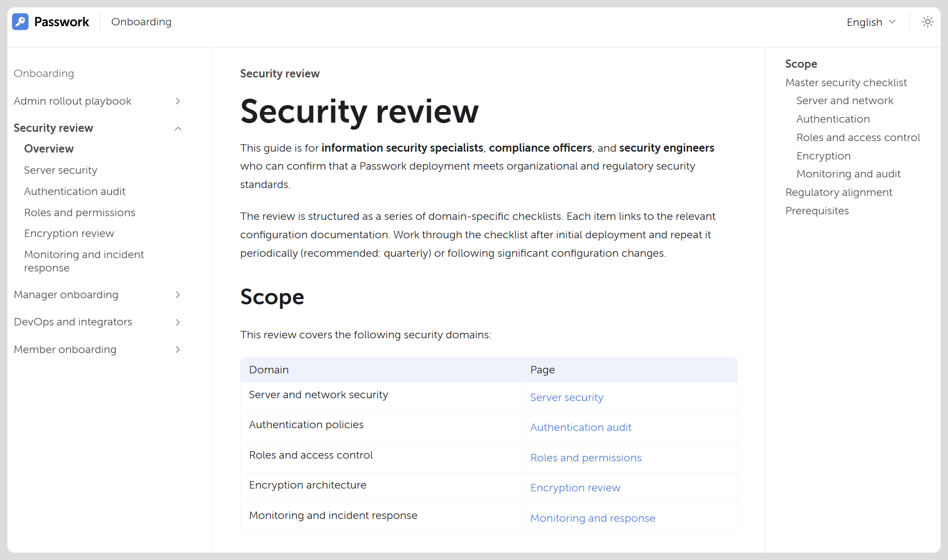This screenshot has width=948, height=560.
Task: Jump to Prerequisites in page outline
Action: click(x=817, y=211)
